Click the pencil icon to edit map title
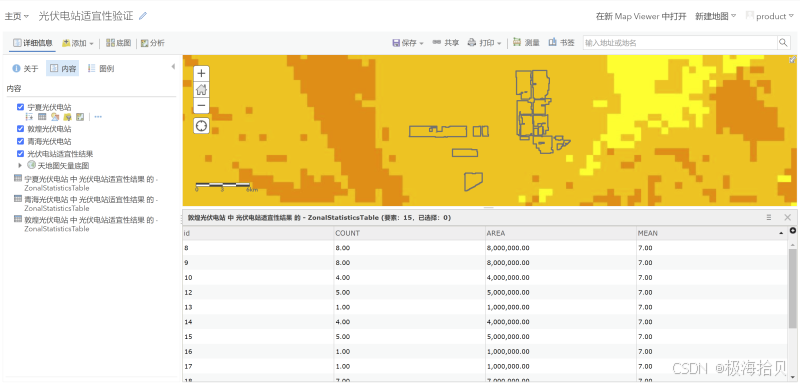Viewport: 800px width, 384px height. pos(143,16)
